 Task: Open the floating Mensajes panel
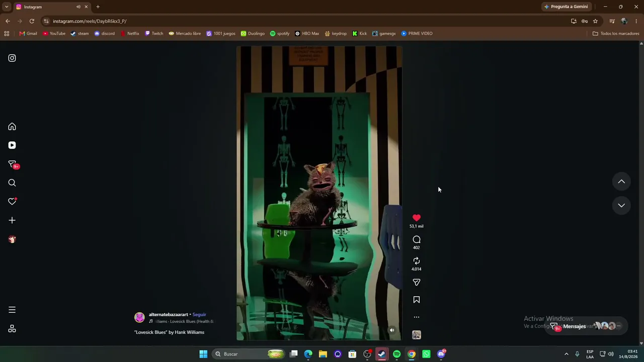586,326
